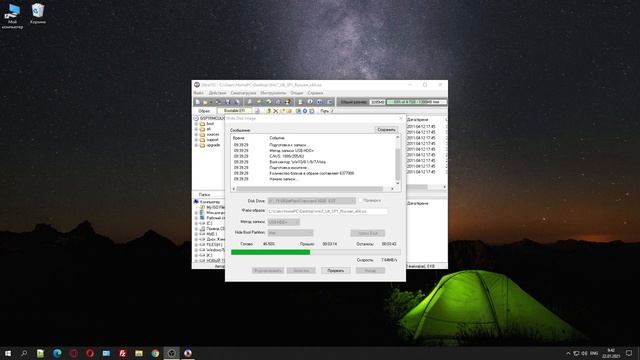Click message log vertical scrollbar
The image size is (640, 360).
[x=398, y=160]
